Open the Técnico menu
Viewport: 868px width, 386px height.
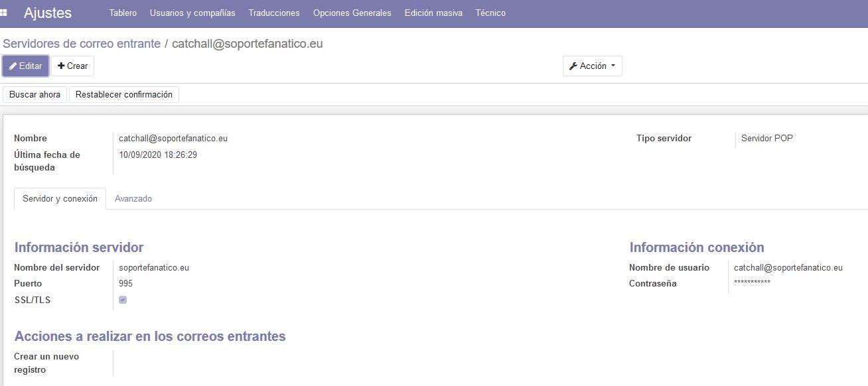[490, 13]
